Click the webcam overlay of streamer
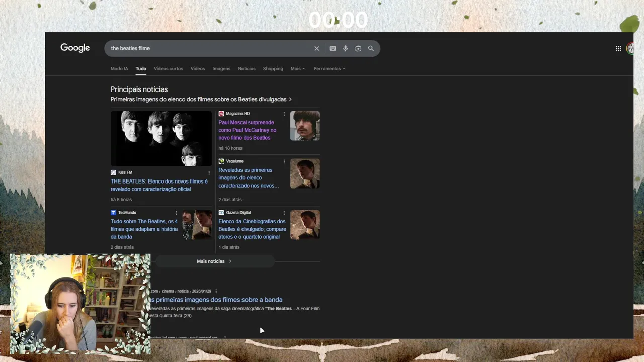This screenshot has height=362, width=644. click(x=80, y=304)
